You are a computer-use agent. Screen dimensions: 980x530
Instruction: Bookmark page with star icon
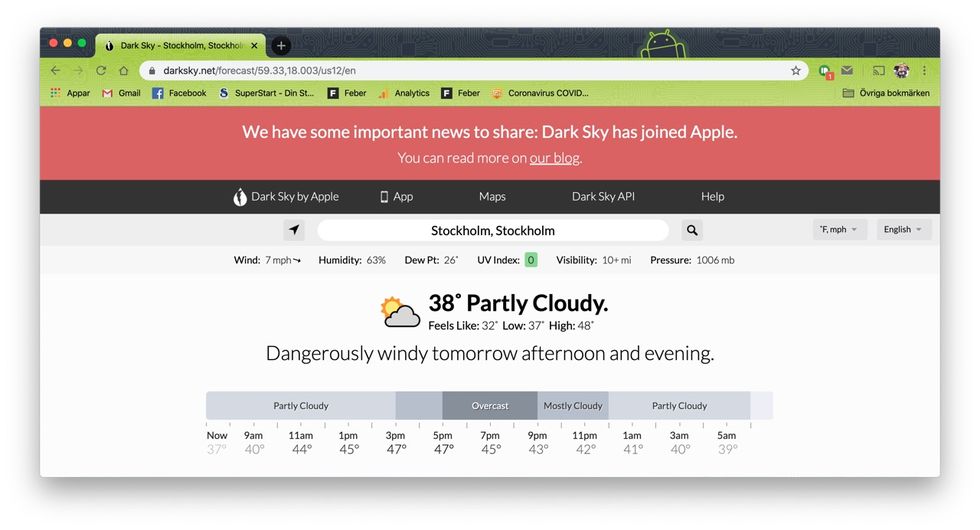tap(796, 71)
